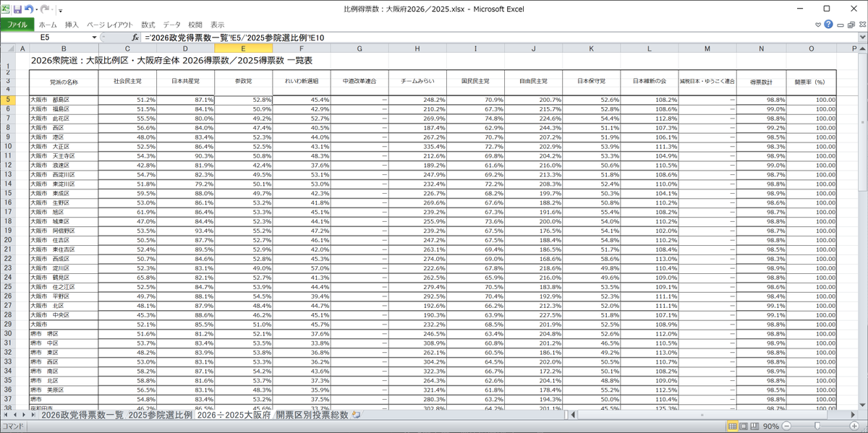Click the Redo arrow icon
Screen dimensions: 868x433
point(46,9)
